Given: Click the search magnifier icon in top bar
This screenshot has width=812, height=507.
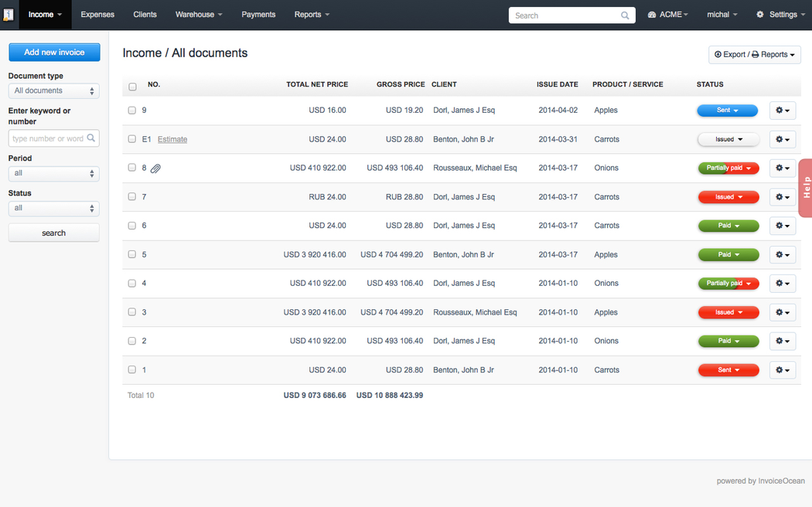Looking at the screenshot, I should tap(625, 15).
